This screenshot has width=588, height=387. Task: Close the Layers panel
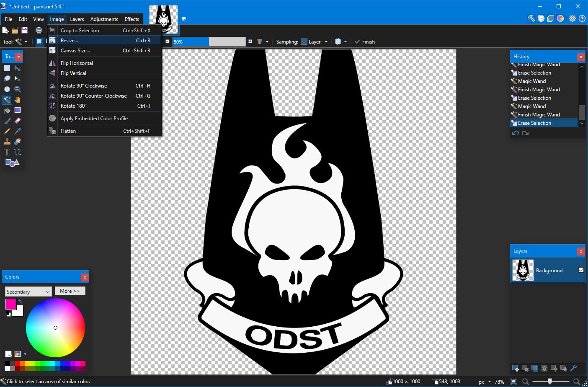click(x=581, y=251)
